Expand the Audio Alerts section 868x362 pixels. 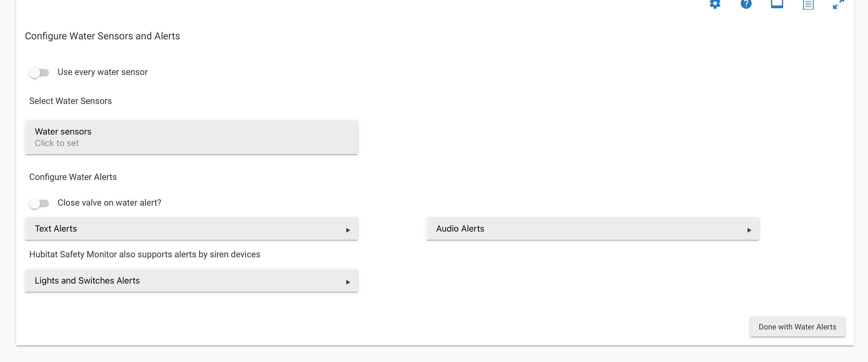pos(593,229)
